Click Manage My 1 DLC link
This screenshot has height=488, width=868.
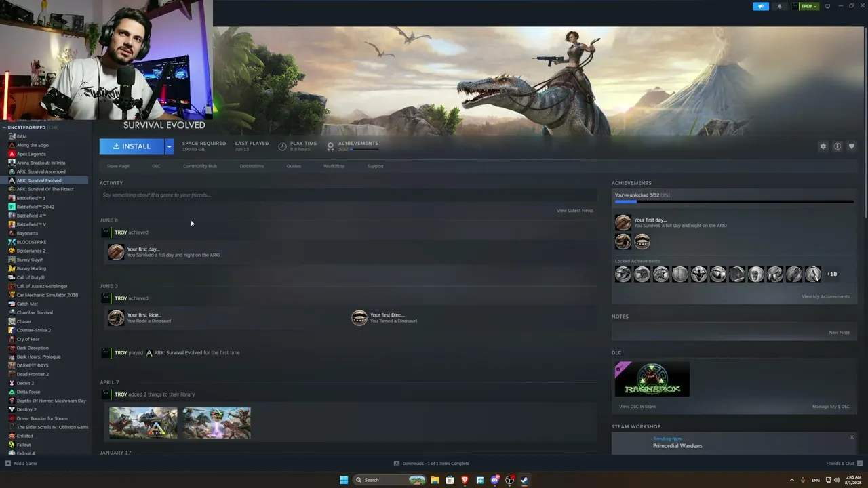[x=831, y=407]
